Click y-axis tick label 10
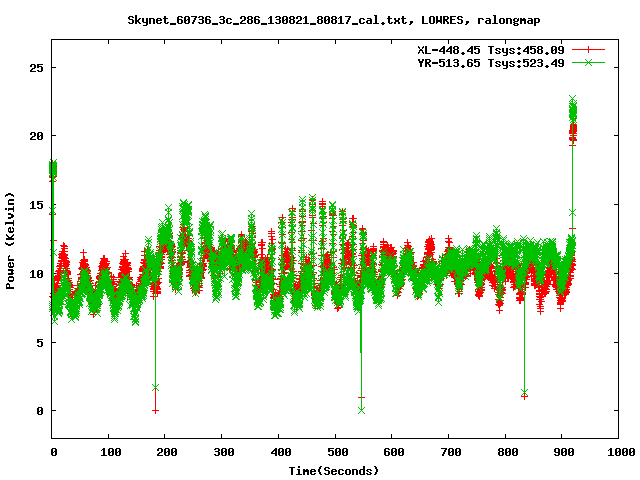 tap(36, 274)
